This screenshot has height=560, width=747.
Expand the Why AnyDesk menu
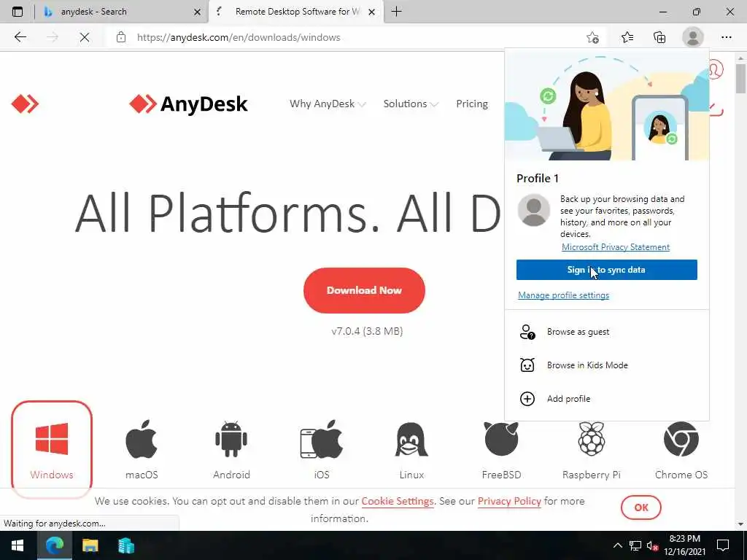point(328,104)
